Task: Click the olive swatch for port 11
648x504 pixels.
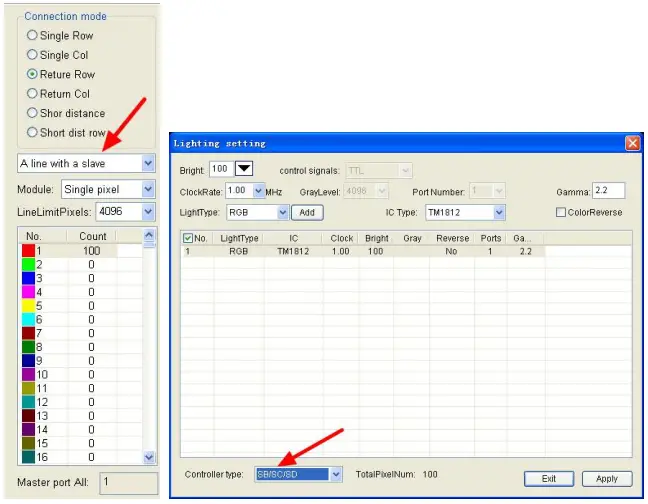Action: [28, 388]
